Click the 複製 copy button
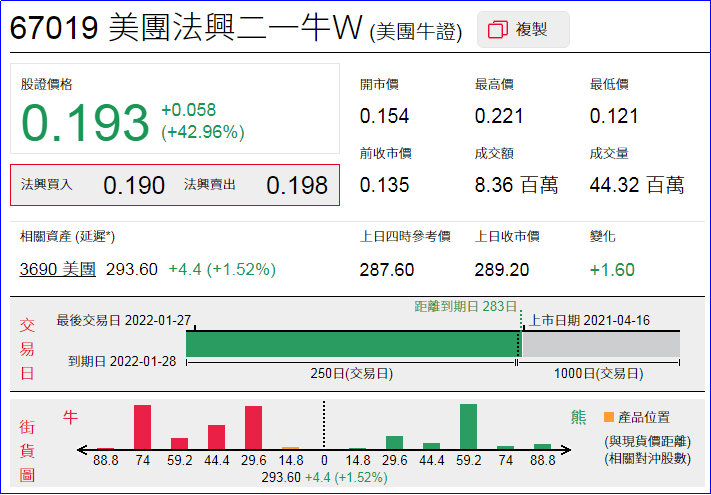 pyautogui.click(x=523, y=30)
